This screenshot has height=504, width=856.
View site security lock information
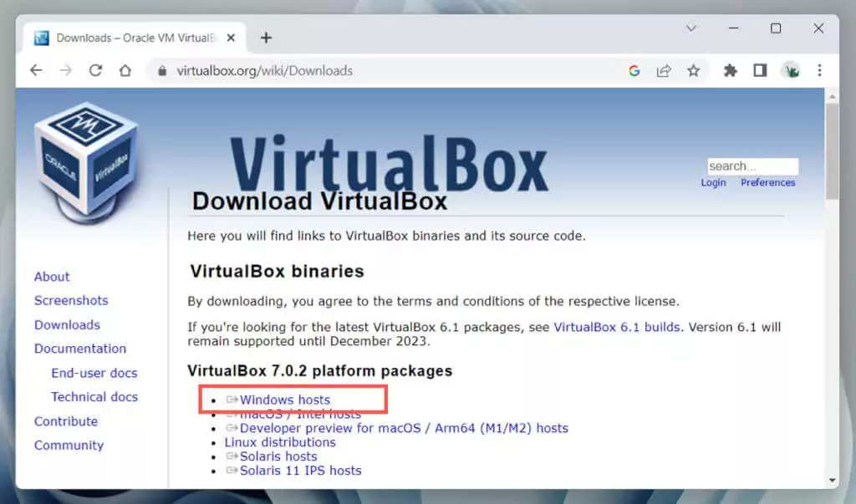162,71
